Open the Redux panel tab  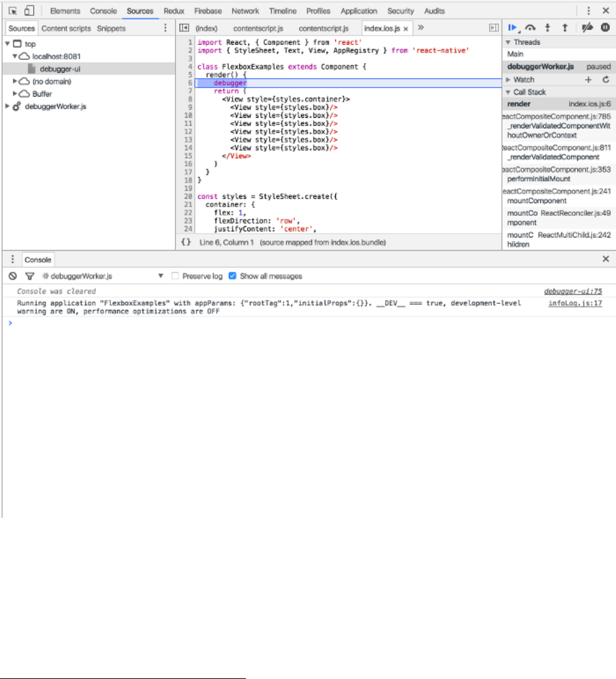tap(174, 11)
